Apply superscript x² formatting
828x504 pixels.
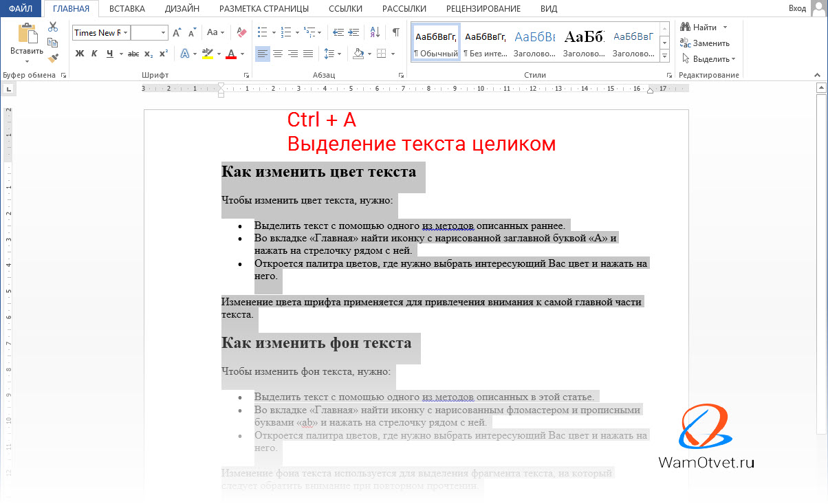coord(163,54)
